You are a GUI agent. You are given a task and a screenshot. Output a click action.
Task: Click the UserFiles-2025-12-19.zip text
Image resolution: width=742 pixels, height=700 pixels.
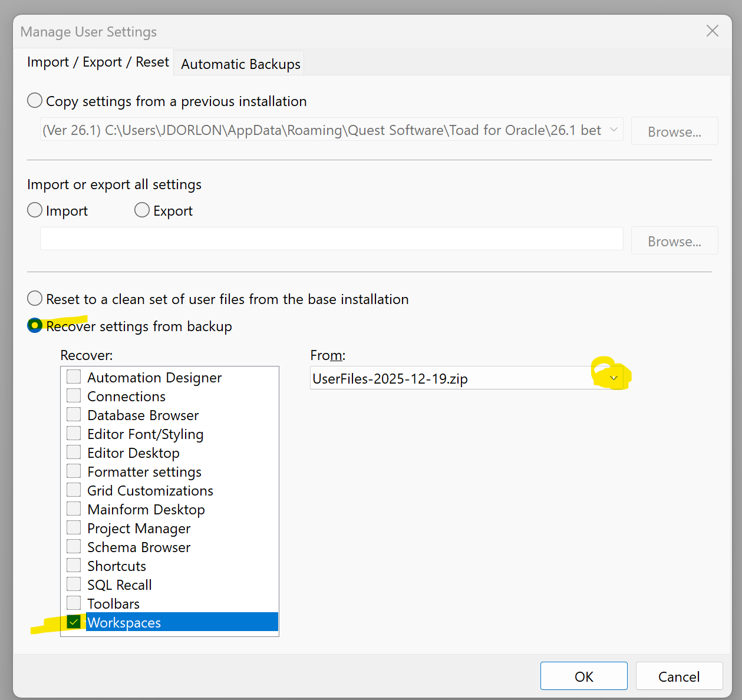390,379
